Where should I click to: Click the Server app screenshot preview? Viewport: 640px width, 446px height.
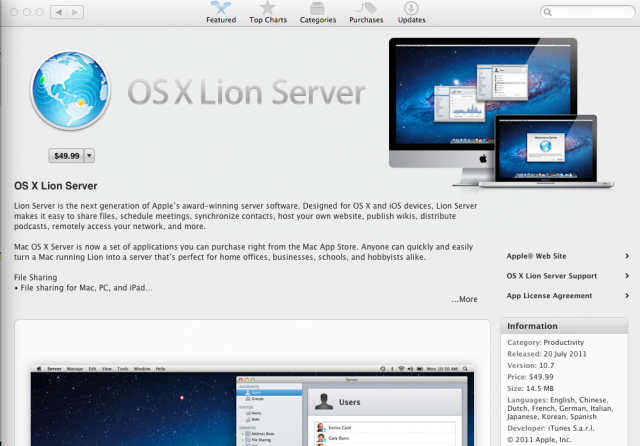click(252, 404)
